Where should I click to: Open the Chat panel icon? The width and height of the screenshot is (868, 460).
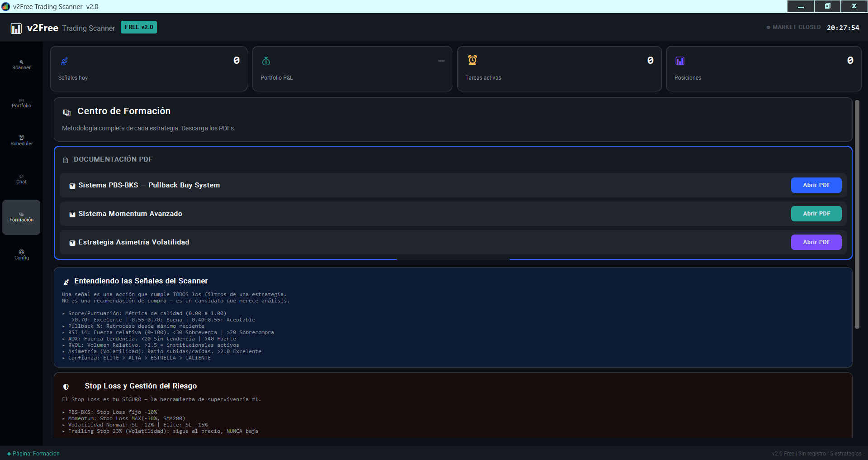point(21,177)
